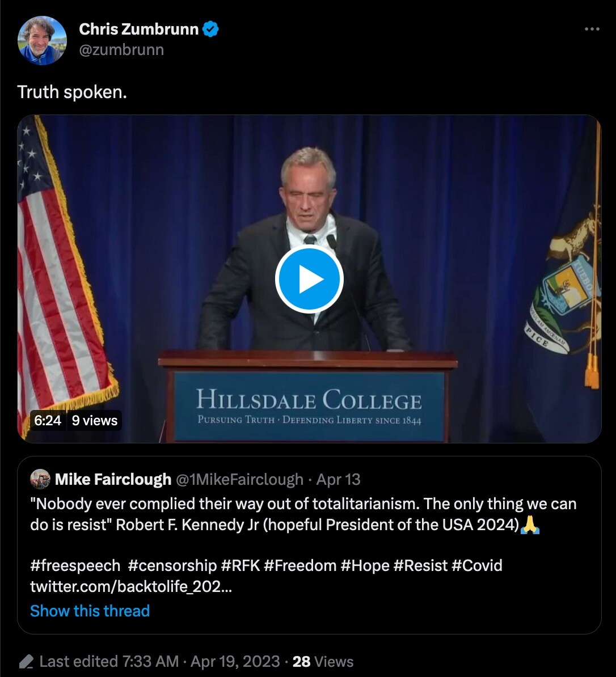Open the quoted tweet's Apr 13 date
Image resolution: width=616 pixels, height=677 pixels.
339,479
